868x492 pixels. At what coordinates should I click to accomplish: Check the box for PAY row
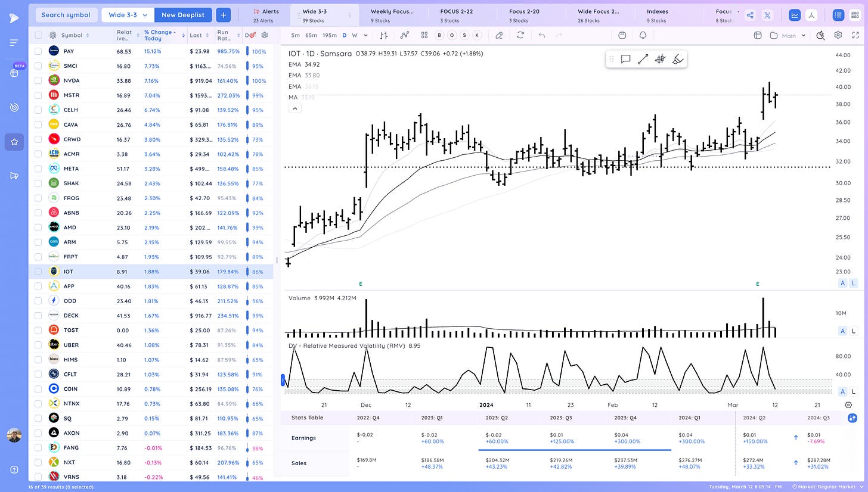pyautogui.click(x=38, y=51)
